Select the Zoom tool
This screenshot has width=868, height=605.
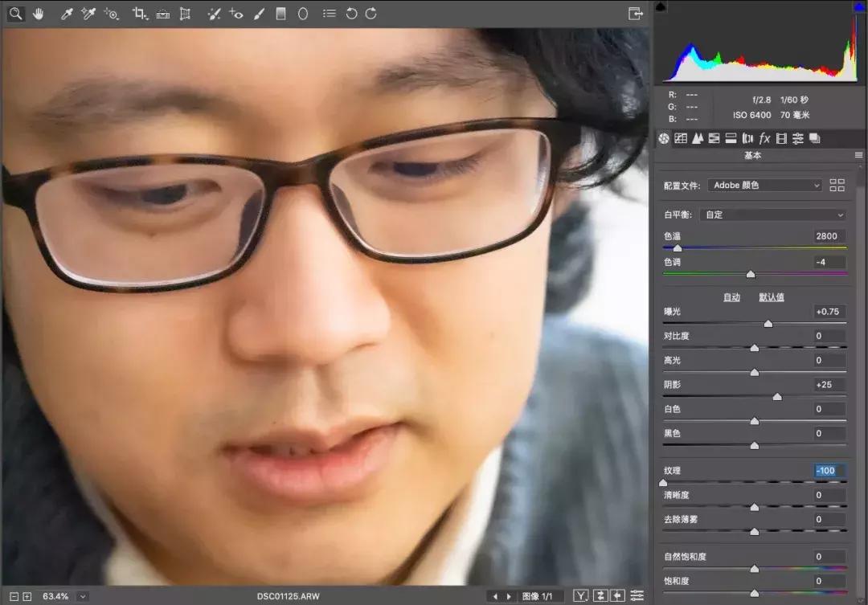(x=16, y=14)
